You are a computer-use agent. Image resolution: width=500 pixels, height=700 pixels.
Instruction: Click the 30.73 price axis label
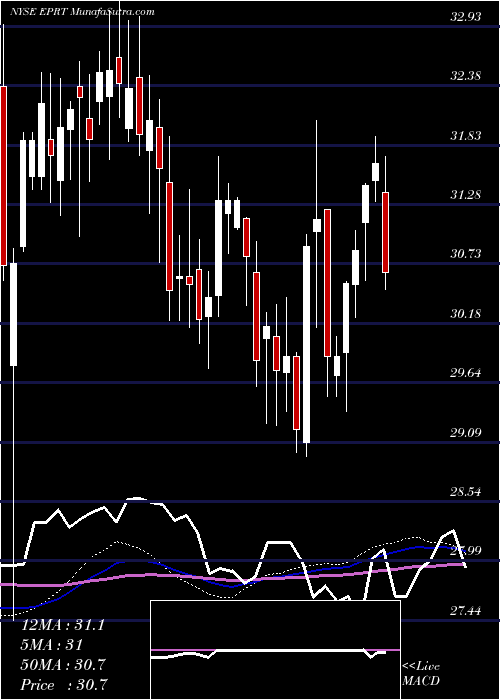click(466, 254)
